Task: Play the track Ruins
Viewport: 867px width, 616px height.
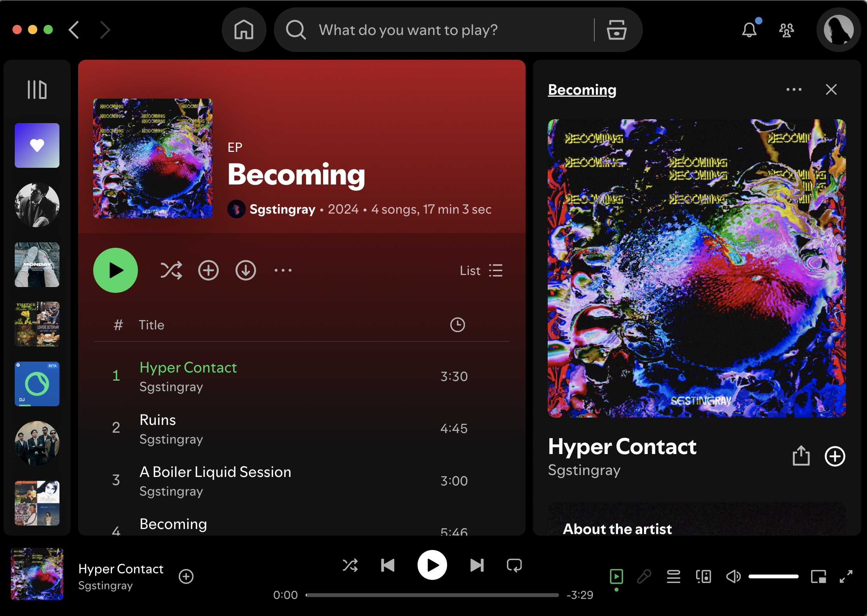Action: coord(157,419)
